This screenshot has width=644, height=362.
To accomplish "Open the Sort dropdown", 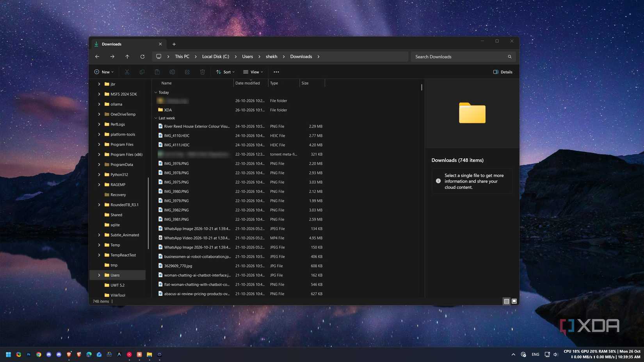I will pos(225,72).
